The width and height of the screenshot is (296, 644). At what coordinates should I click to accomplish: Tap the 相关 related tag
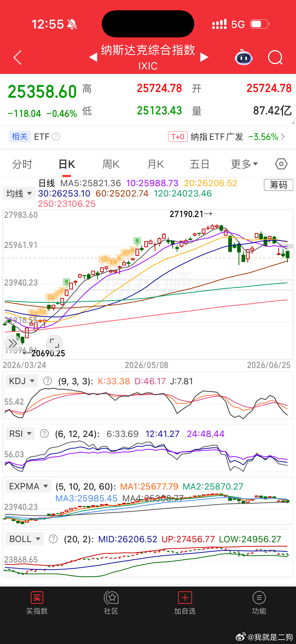(20, 137)
